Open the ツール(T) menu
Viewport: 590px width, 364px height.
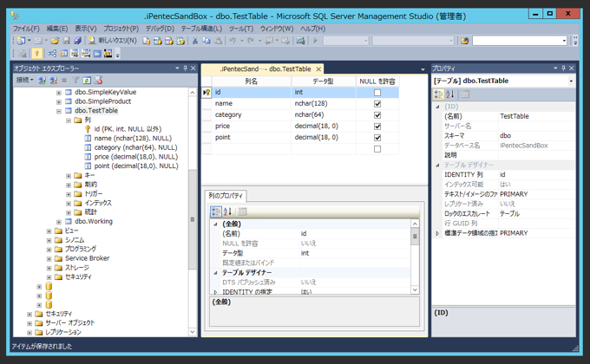pos(241,29)
